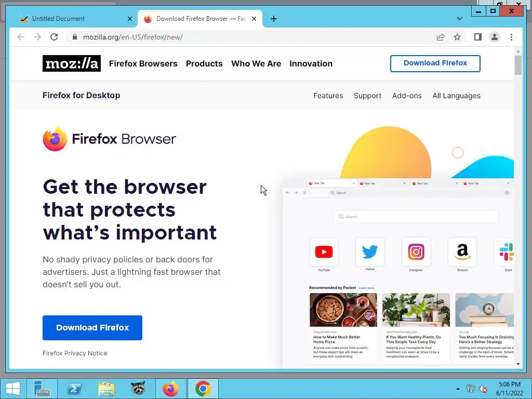Expand the tab search chevron
This screenshot has width=532, height=399.
click(x=460, y=19)
